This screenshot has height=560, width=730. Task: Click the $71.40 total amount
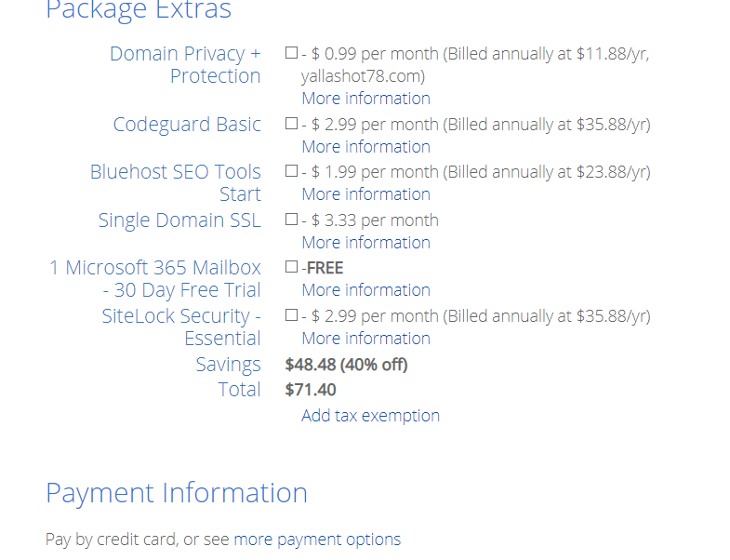(x=311, y=390)
